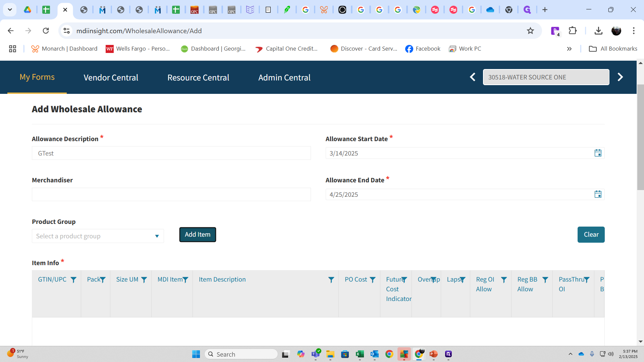Open the bookmarks apps grid icon
This screenshot has height=362, width=644.
[12, 49]
